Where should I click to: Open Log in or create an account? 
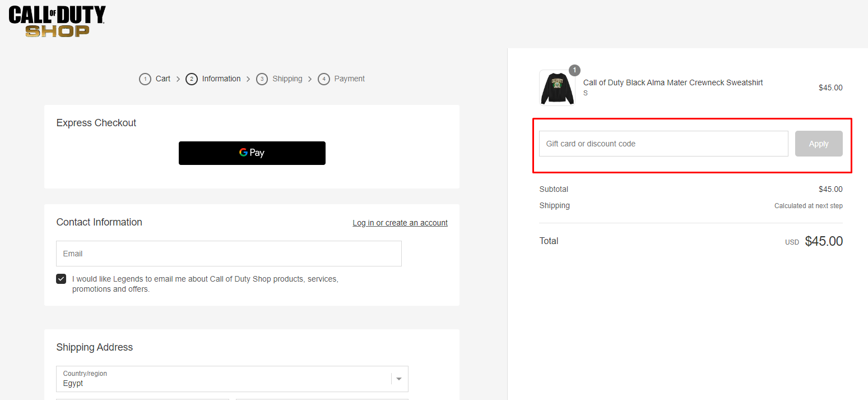(x=400, y=223)
